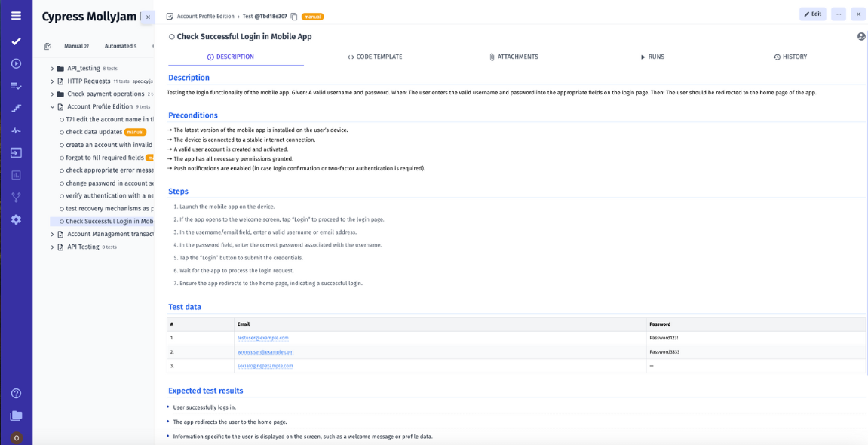868x445 pixels.
Task: Enable bulk selection checkbox above the test tree
Action: coord(48,46)
